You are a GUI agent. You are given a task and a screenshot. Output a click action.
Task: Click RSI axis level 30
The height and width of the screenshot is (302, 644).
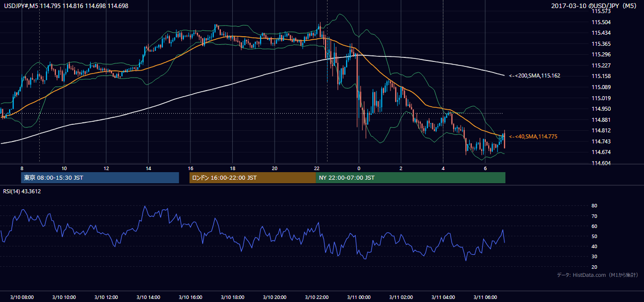(594, 256)
